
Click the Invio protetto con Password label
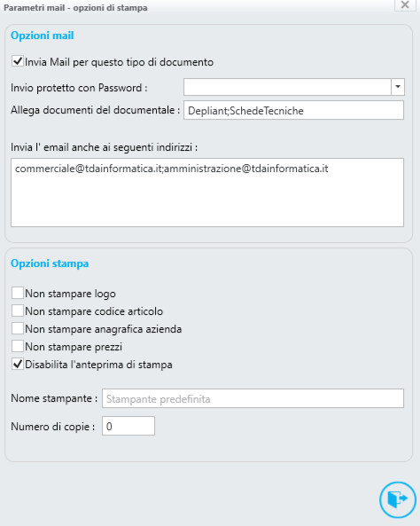pos(79,88)
